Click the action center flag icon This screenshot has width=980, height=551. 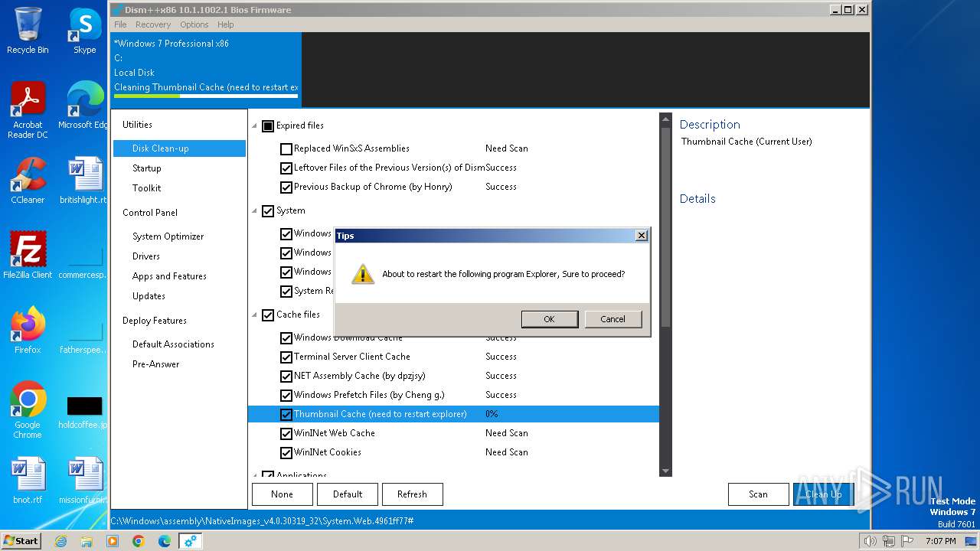tap(908, 541)
